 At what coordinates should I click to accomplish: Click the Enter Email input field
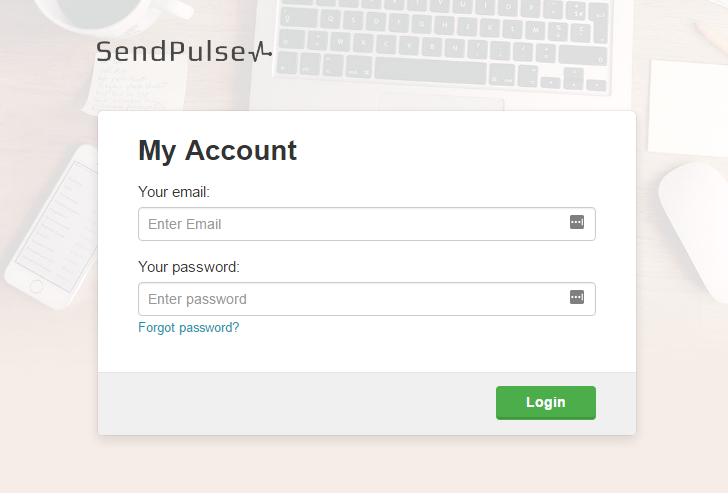(x=350, y=224)
